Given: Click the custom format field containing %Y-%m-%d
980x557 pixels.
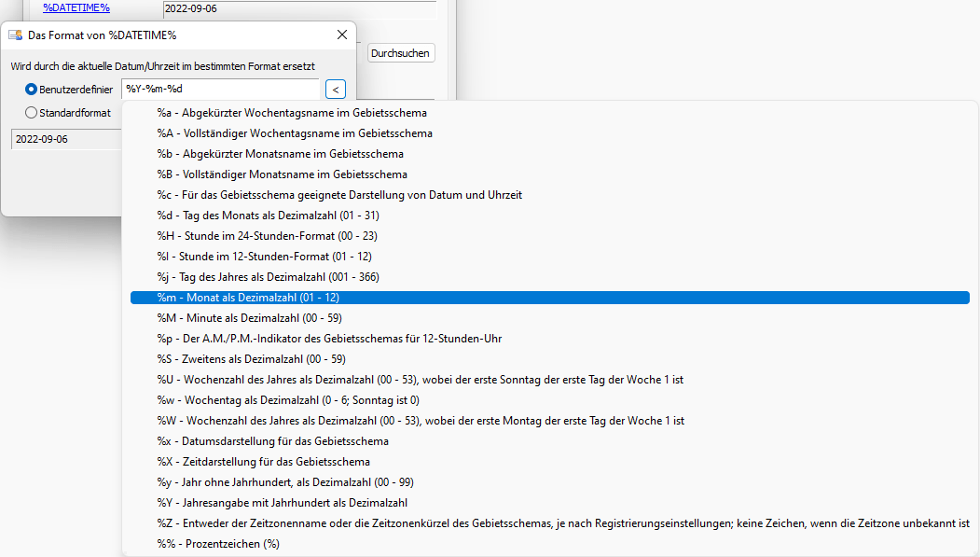Looking at the screenshot, I should click(221, 89).
